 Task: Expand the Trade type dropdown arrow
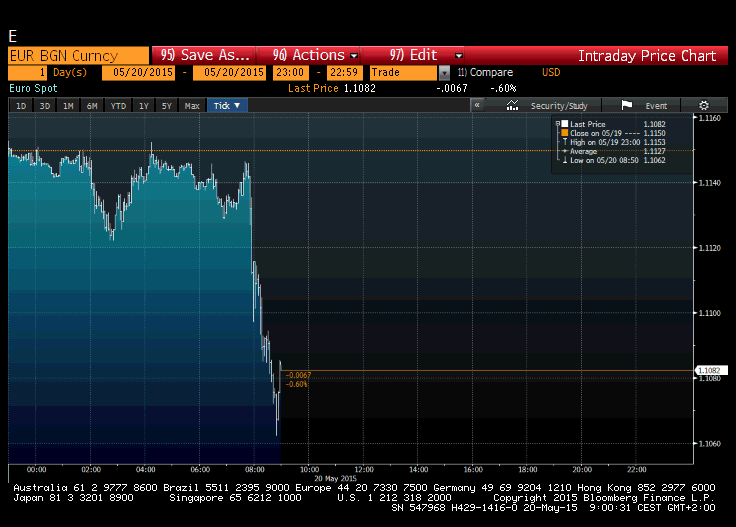point(444,73)
